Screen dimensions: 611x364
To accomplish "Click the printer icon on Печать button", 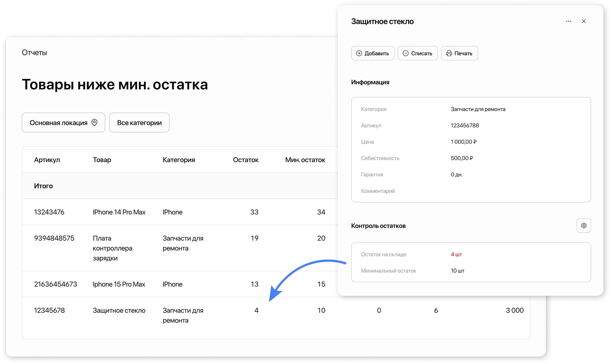I will coord(449,53).
